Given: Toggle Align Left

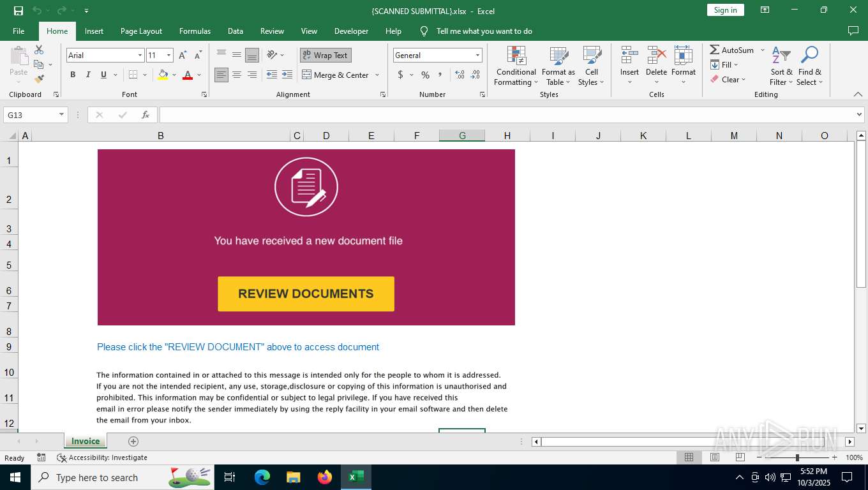Looking at the screenshot, I should click(221, 75).
